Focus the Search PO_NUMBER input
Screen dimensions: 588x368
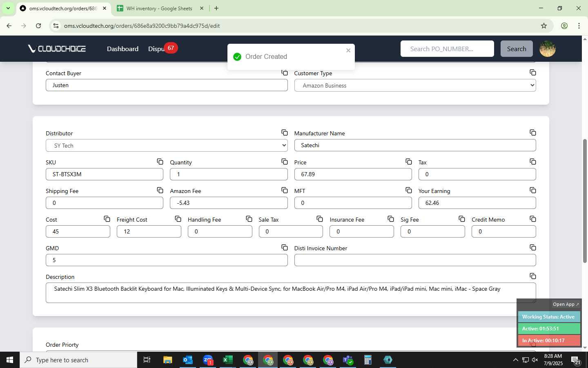pos(447,49)
